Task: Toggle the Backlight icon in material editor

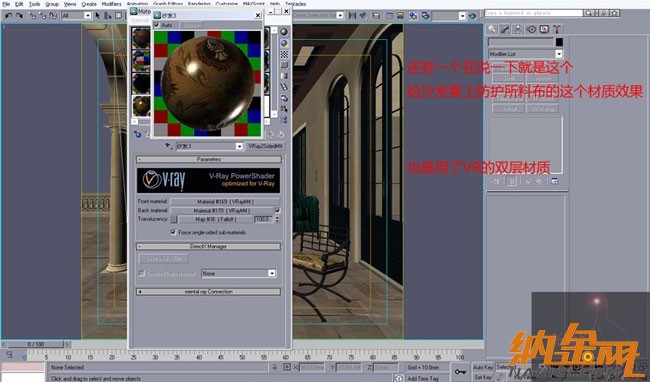Action: 284,43
